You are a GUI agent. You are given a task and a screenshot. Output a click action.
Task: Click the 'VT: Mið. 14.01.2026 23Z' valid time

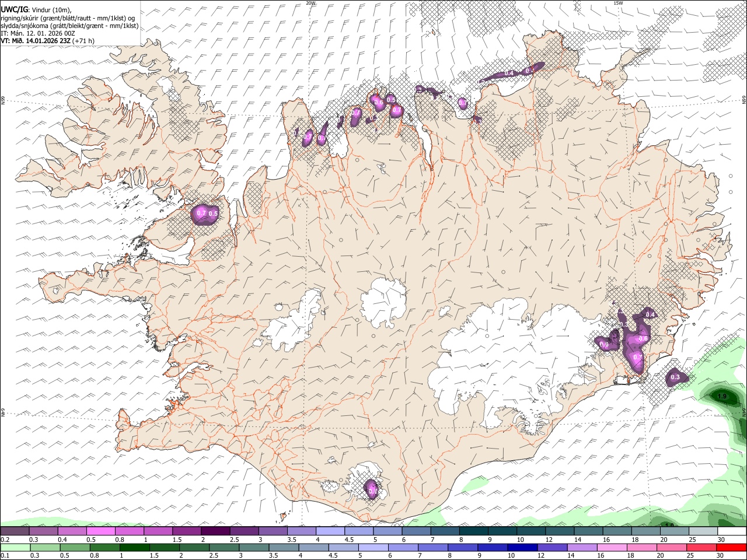pyautogui.click(x=36, y=41)
